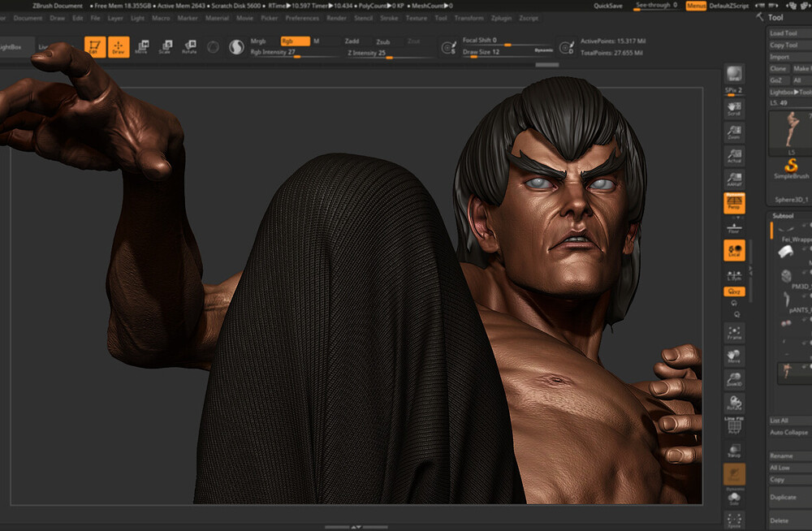
Task: Open the Stroke menu
Action: point(389,18)
